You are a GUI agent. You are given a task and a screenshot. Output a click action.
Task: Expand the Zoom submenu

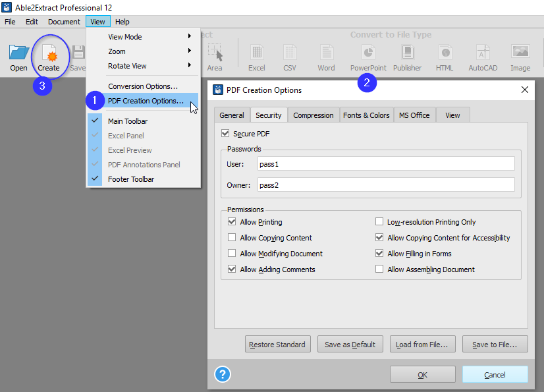tap(143, 51)
